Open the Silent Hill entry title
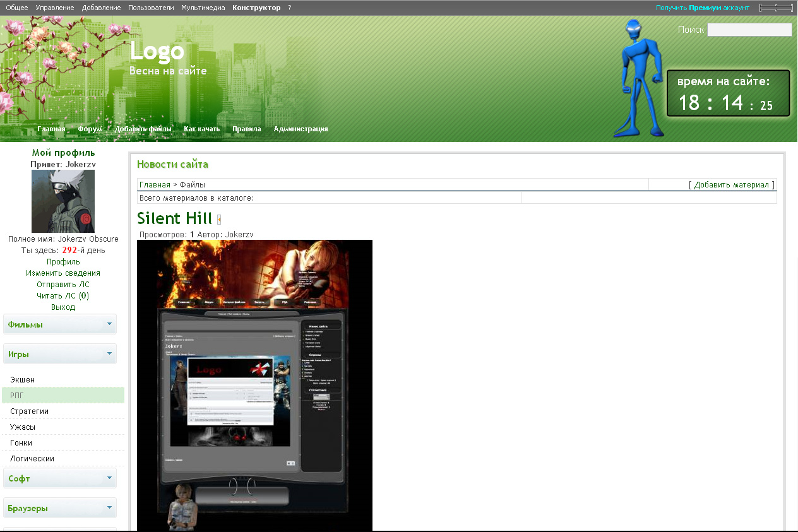The image size is (798, 532). [x=174, y=218]
